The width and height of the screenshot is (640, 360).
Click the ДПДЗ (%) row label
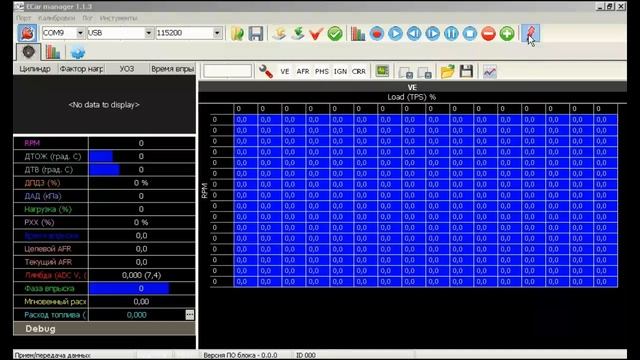click(42, 182)
